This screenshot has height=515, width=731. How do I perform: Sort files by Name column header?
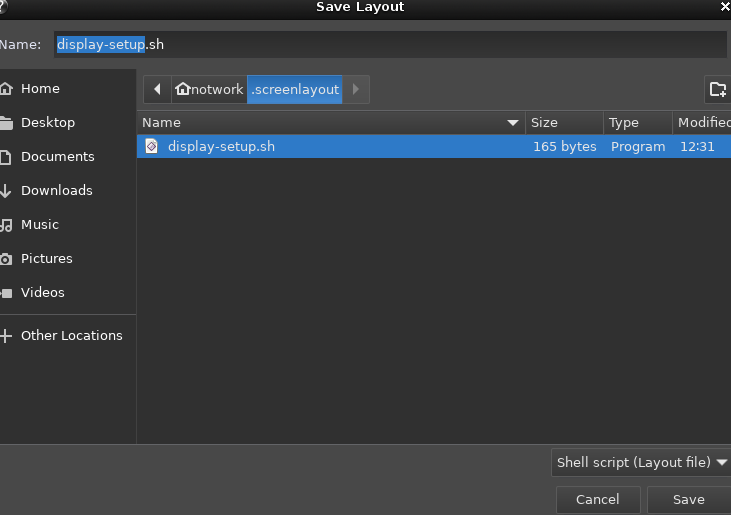tap(330, 122)
